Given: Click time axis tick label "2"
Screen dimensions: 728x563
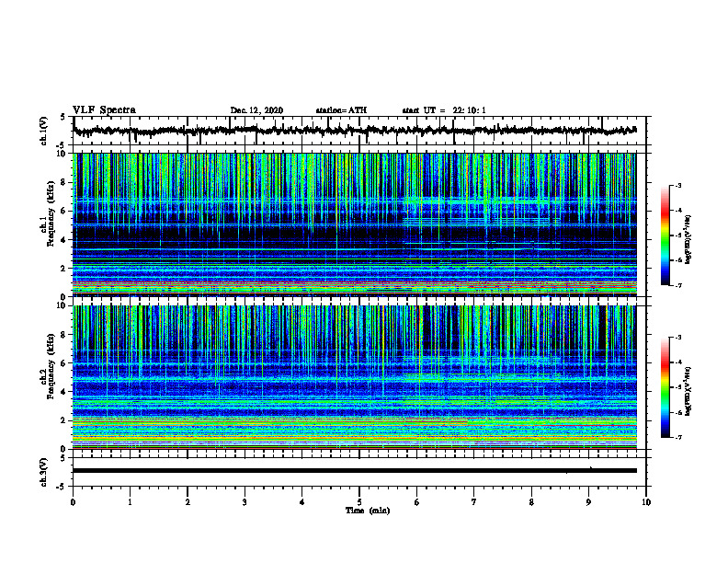Looking at the screenshot, I should coord(188,502).
